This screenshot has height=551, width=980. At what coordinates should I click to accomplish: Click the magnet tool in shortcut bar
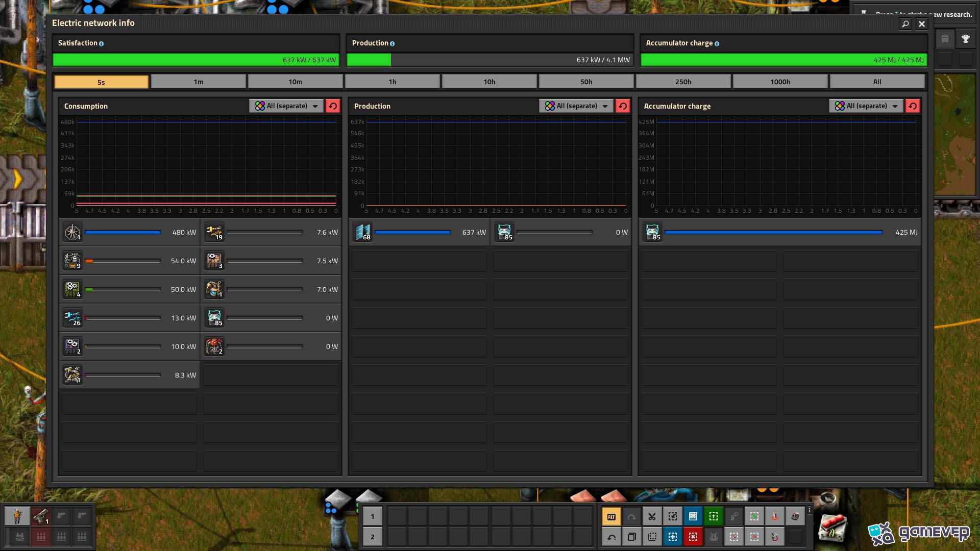pos(774,537)
